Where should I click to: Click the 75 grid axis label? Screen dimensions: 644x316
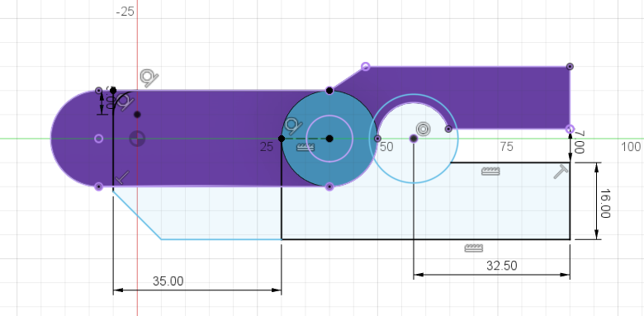507,147
